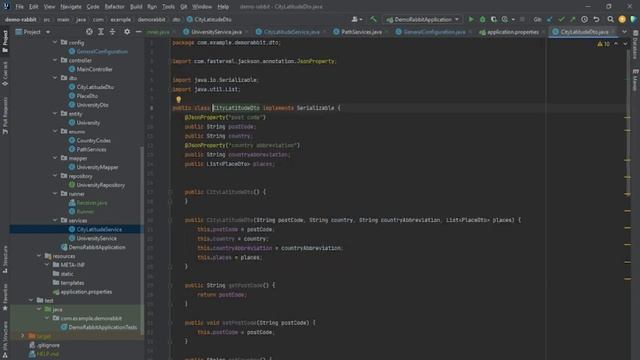
Task: Select CountryCodes enum in project tree
Action: [93, 140]
